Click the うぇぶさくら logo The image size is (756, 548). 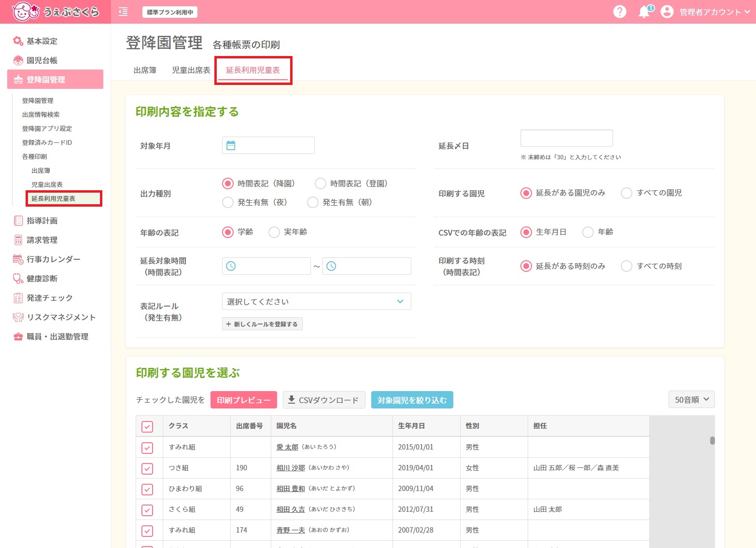pos(55,12)
